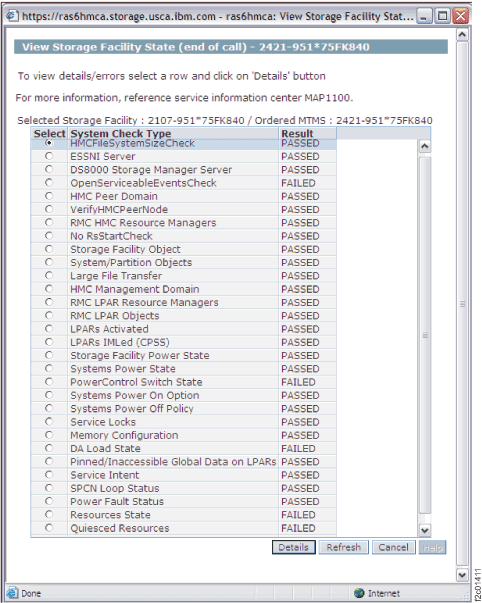
Task: Click Pinned/Inaccessible Global Data on LPARs text
Action: (x=173, y=461)
